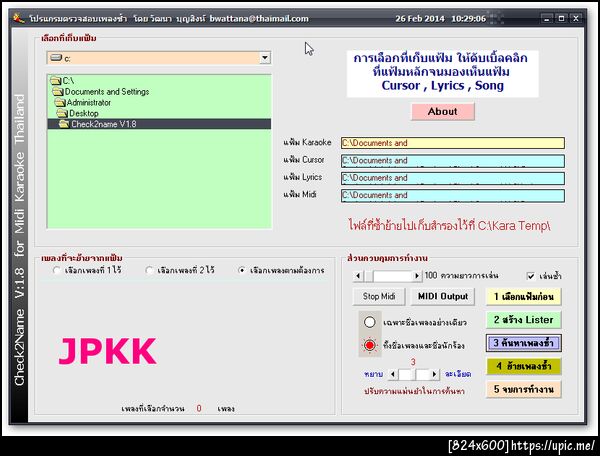
Task: Click the step 4 move duplicates button
Action: 523,366
